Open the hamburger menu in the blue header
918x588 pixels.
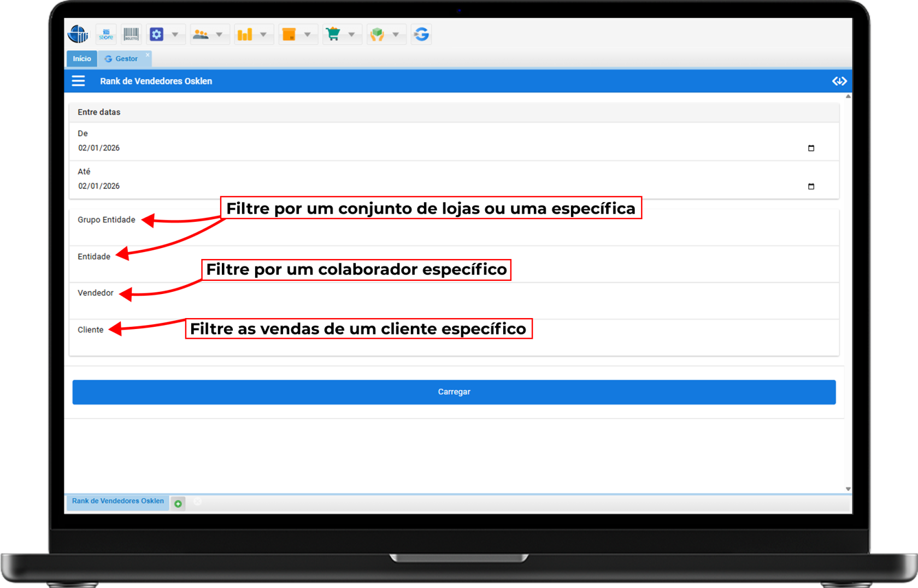(x=79, y=81)
